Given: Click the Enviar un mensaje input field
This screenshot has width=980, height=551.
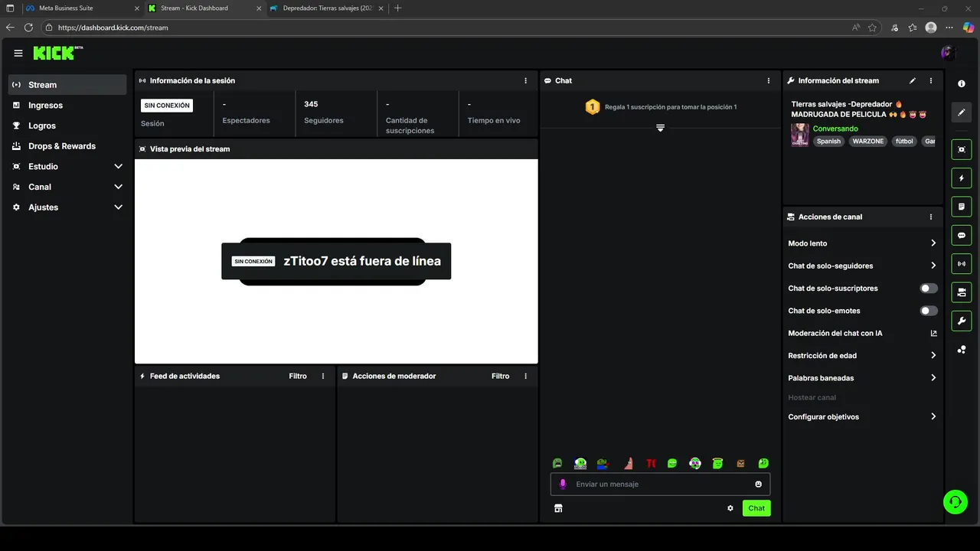Looking at the screenshot, I should pyautogui.click(x=660, y=484).
